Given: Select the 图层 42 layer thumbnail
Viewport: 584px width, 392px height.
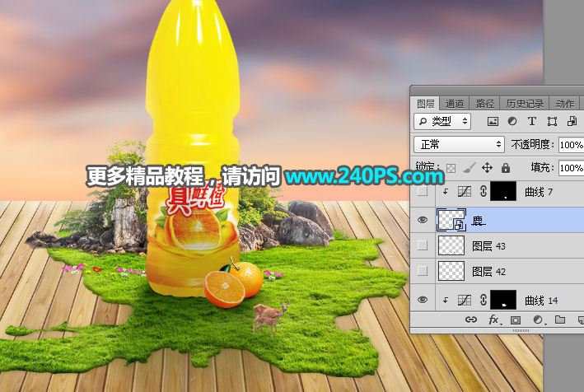Looking at the screenshot, I should point(451,271).
